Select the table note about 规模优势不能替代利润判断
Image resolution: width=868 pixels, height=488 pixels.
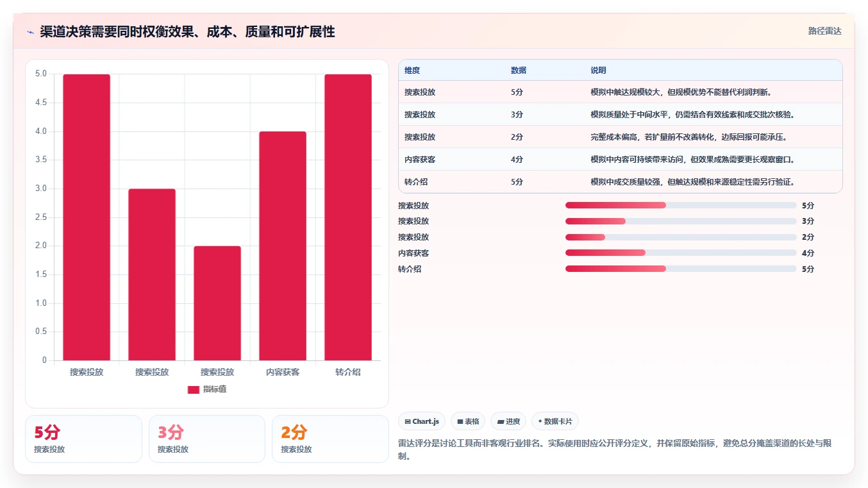click(681, 92)
